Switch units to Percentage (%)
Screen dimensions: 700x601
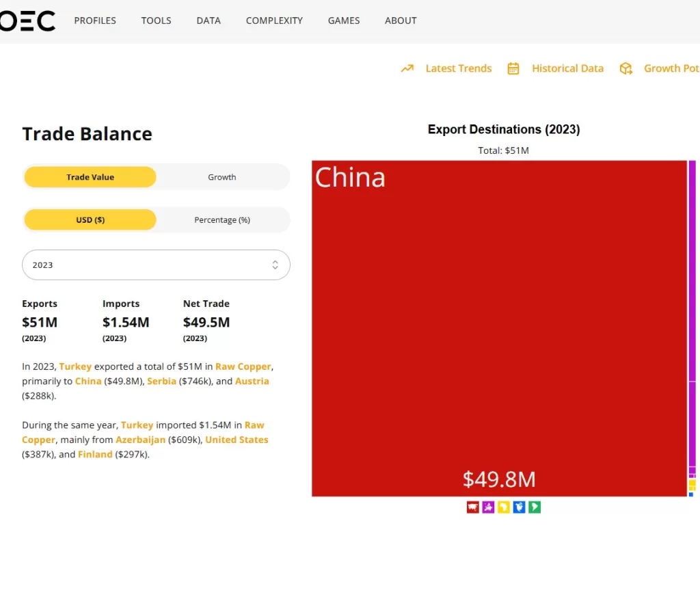point(222,220)
